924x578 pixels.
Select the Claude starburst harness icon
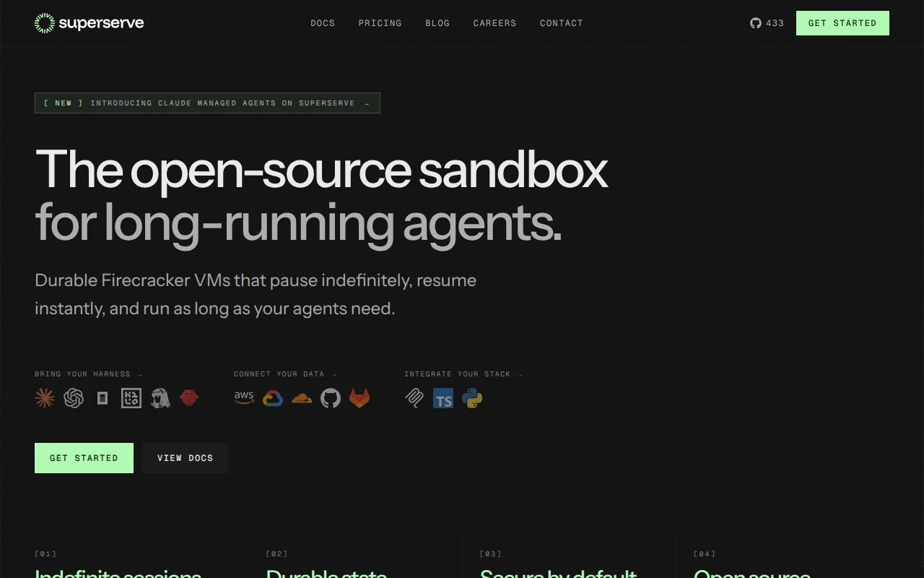[45, 398]
